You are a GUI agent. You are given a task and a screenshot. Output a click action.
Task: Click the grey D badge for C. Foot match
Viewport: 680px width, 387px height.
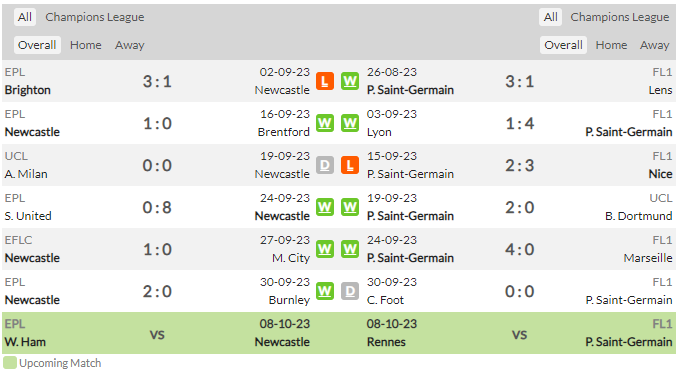pos(350,291)
